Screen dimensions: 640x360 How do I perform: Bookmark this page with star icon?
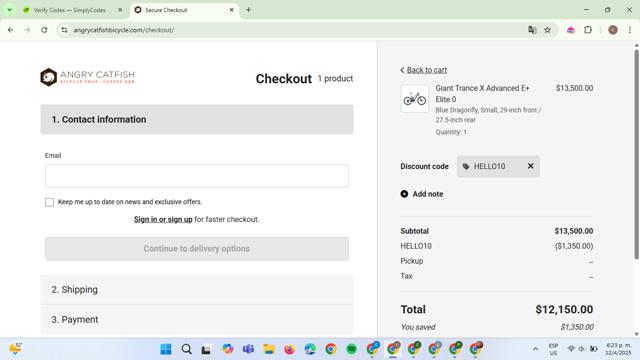(x=547, y=30)
